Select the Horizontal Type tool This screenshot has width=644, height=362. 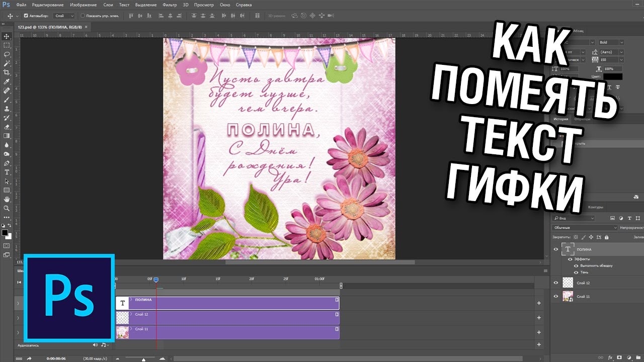[x=7, y=172]
